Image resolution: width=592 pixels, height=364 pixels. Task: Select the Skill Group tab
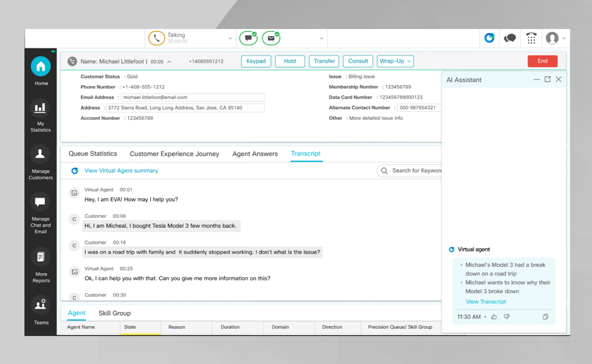click(x=114, y=313)
